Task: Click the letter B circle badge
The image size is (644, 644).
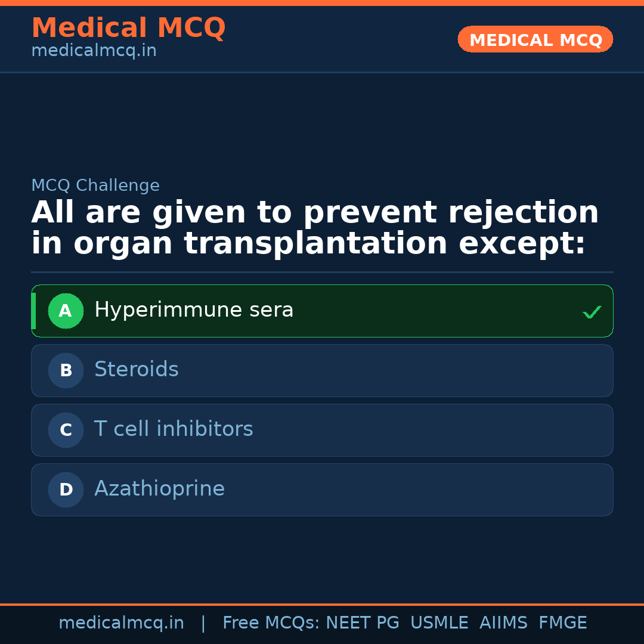Action: [66, 370]
